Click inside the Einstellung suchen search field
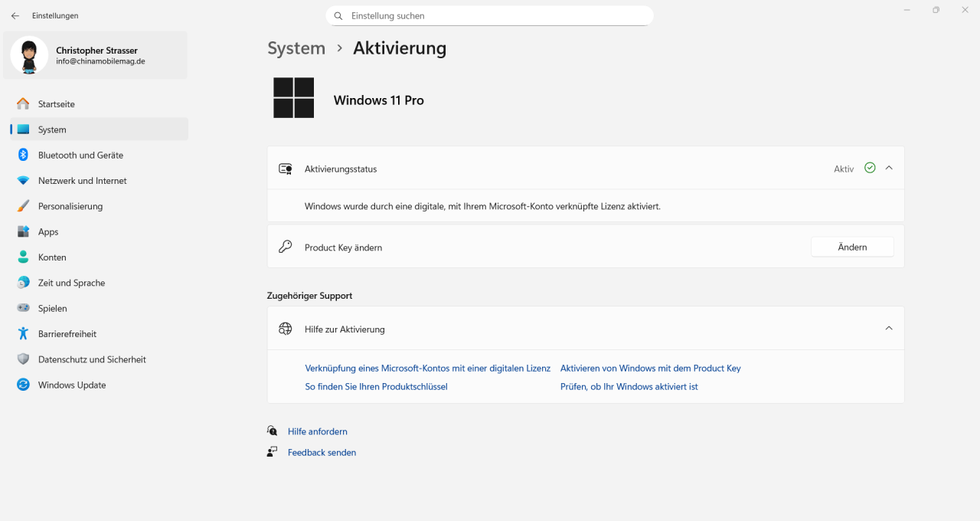This screenshot has width=980, height=521. [x=490, y=15]
